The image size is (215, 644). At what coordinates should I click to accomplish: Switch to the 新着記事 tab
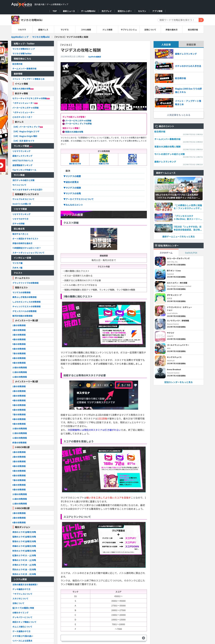coord(191,44)
